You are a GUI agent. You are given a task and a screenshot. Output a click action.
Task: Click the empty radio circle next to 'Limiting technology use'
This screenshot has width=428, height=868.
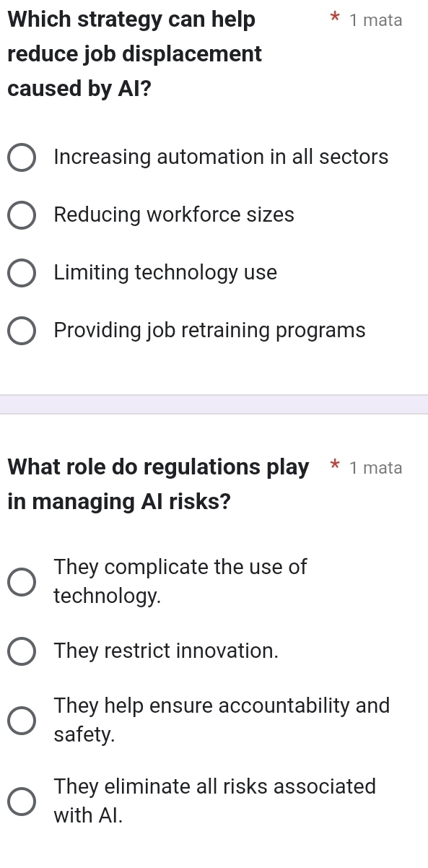[22, 272]
